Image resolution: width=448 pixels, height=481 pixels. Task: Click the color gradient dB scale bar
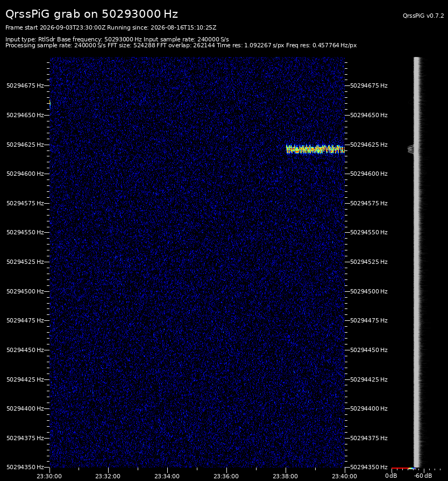[x=403, y=468]
